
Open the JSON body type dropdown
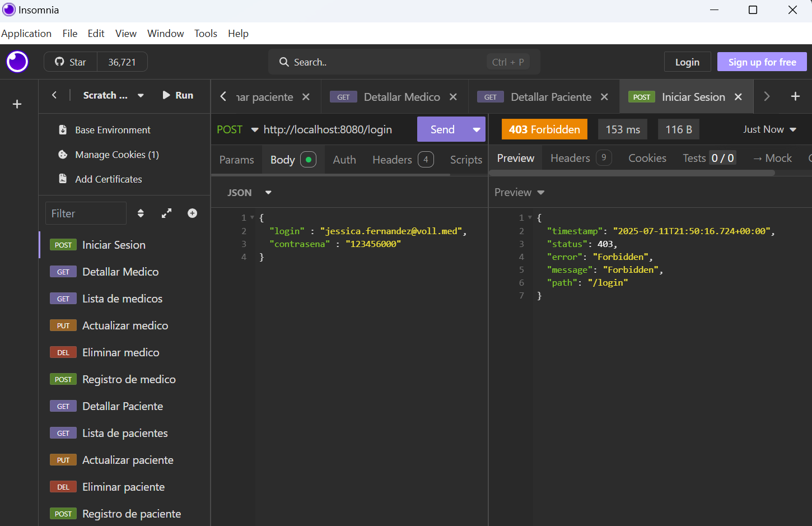pyautogui.click(x=249, y=193)
